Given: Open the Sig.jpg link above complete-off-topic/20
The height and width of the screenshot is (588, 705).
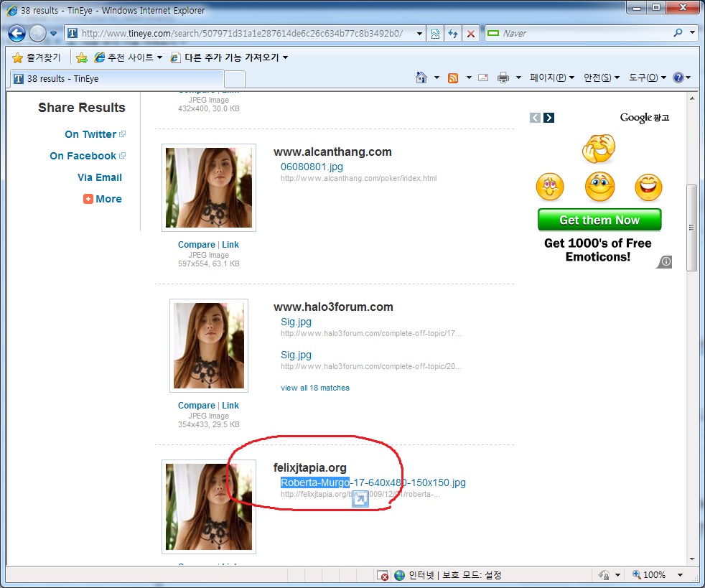Looking at the screenshot, I should (x=296, y=355).
